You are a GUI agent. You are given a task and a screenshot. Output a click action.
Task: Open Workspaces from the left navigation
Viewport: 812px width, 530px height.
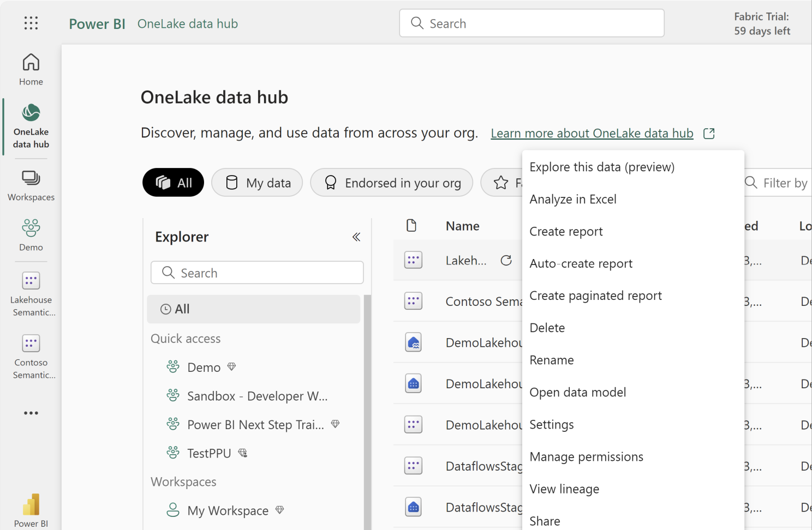point(31,185)
